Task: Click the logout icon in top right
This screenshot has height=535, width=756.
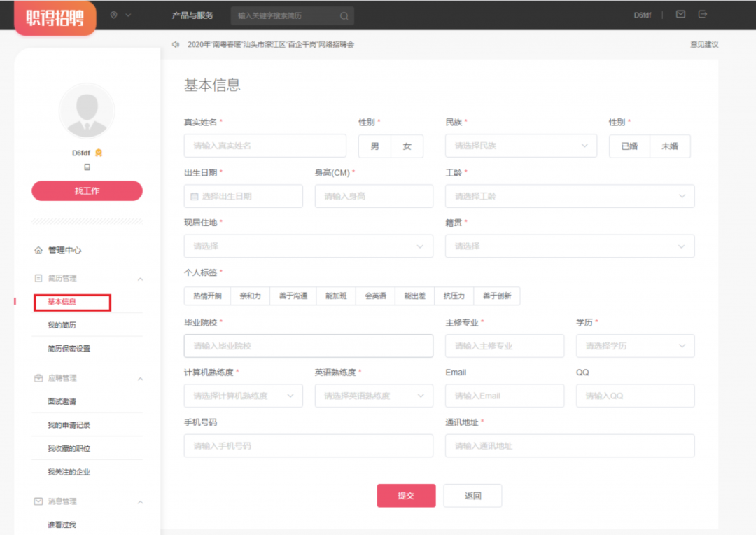Action: (703, 14)
